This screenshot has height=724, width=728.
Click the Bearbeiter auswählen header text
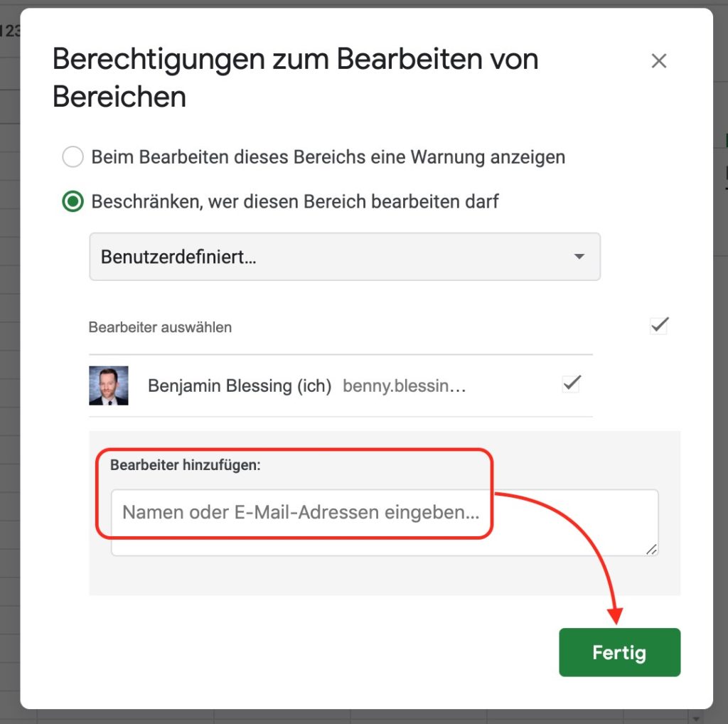click(160, 327)
